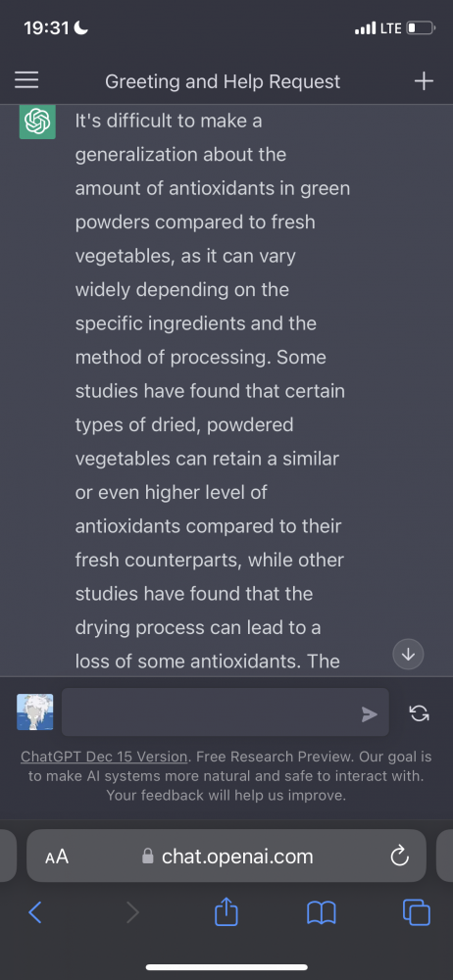Open Safari share sheet icon
Viewport: 453px width, 980px height.
point(226,911)
